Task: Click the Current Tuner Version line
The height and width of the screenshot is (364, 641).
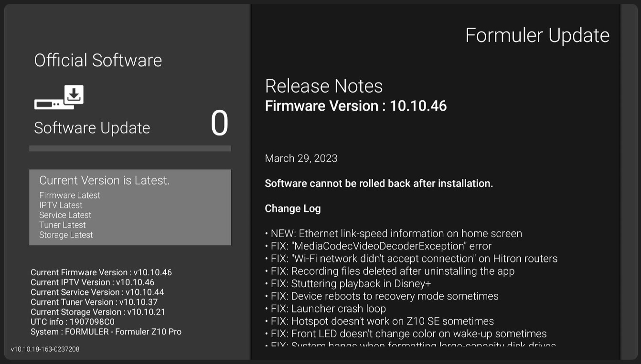Action: click(94, 302)
